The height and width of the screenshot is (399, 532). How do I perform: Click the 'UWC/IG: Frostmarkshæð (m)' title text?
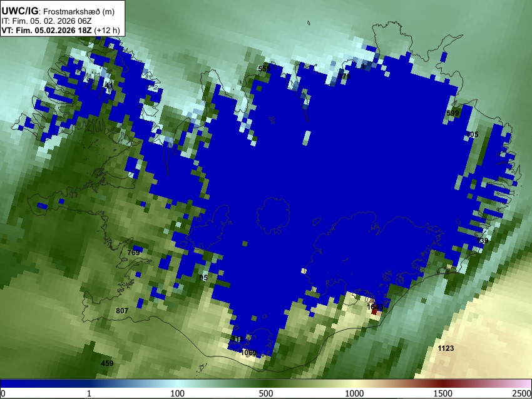58,11
